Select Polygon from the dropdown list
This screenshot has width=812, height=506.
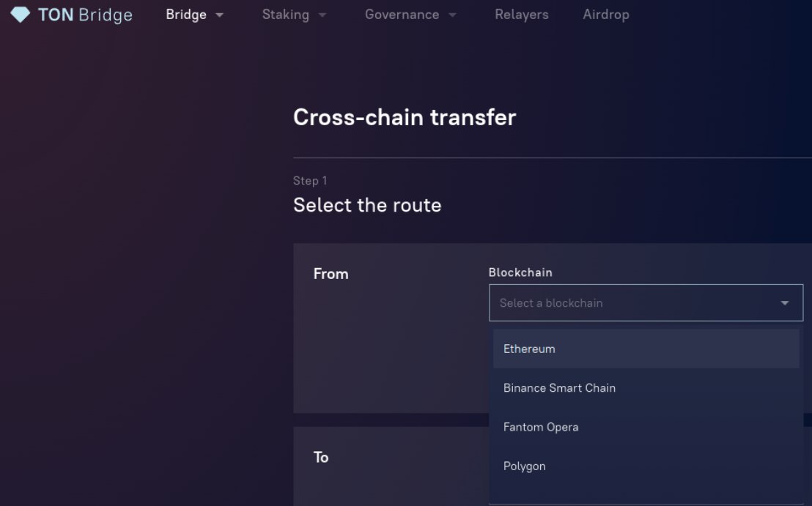pyautogui.click(x=525, y=466)
